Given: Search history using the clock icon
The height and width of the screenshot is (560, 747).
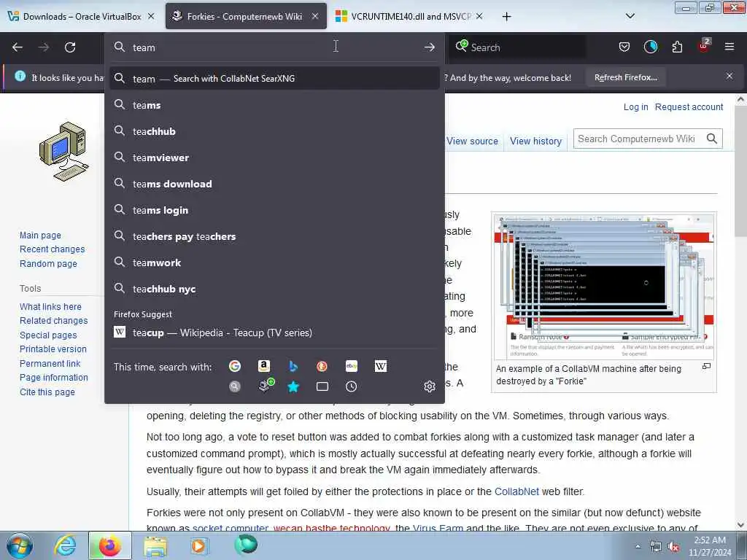Looking at the screenshot, I should pos(351,386).
